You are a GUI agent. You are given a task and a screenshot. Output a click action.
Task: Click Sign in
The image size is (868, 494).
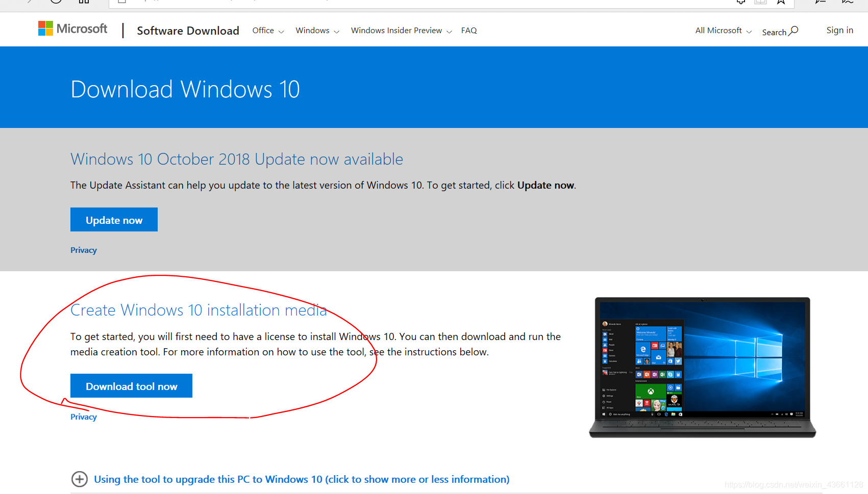[x=839, y=30]
